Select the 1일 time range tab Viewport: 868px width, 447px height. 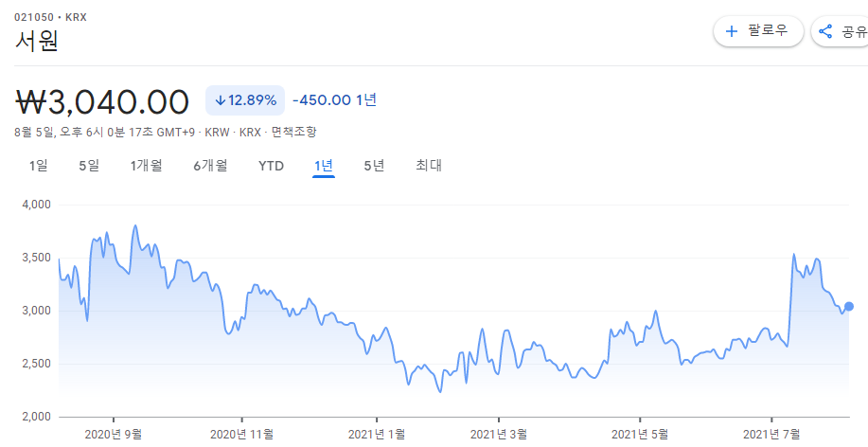(x=39, y=166)
